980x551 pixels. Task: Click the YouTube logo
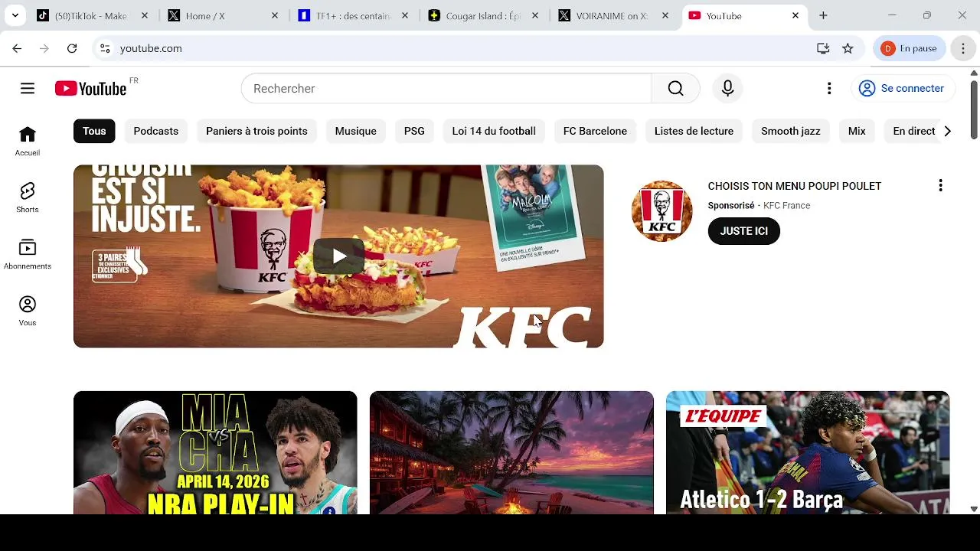point(90,89)
